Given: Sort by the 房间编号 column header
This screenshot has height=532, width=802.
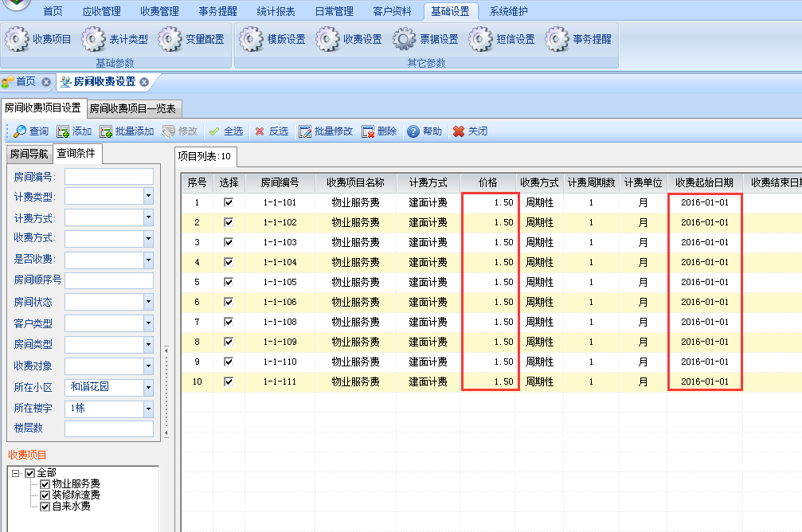Looking at the screenshot, I should click(280, 182).
